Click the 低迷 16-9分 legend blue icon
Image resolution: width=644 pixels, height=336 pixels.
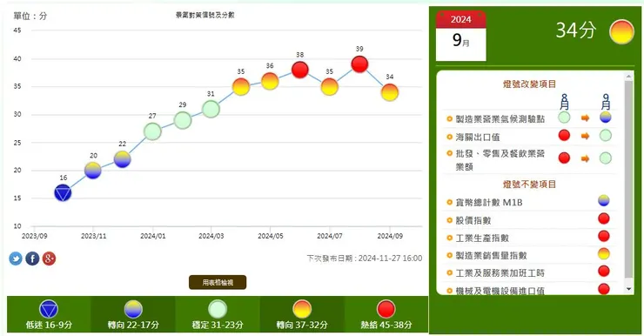[49, 309]
